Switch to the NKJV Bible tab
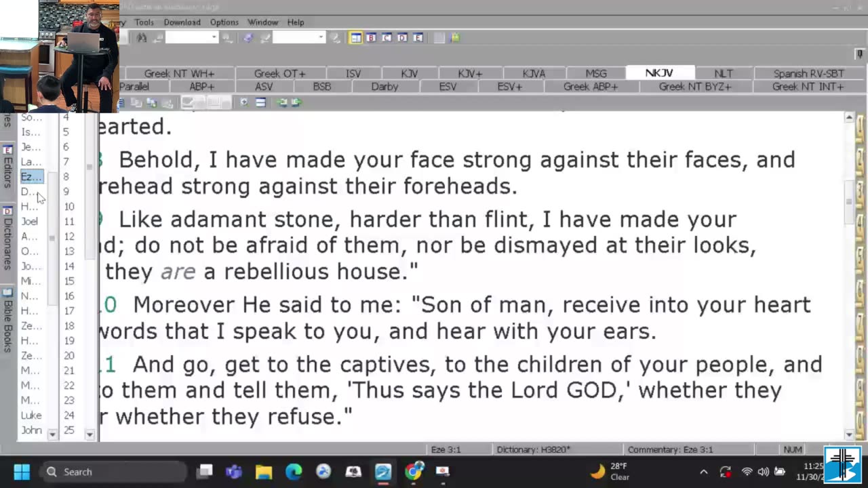The width and height of the screenshot is (868, 488). (659, 73)
